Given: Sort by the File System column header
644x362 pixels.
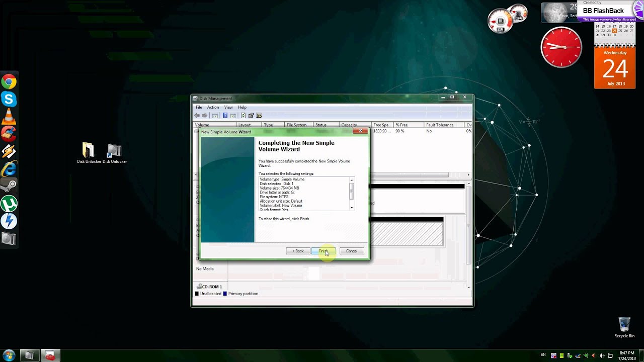Looking at the screenshot, I should [x=299, y=125].
